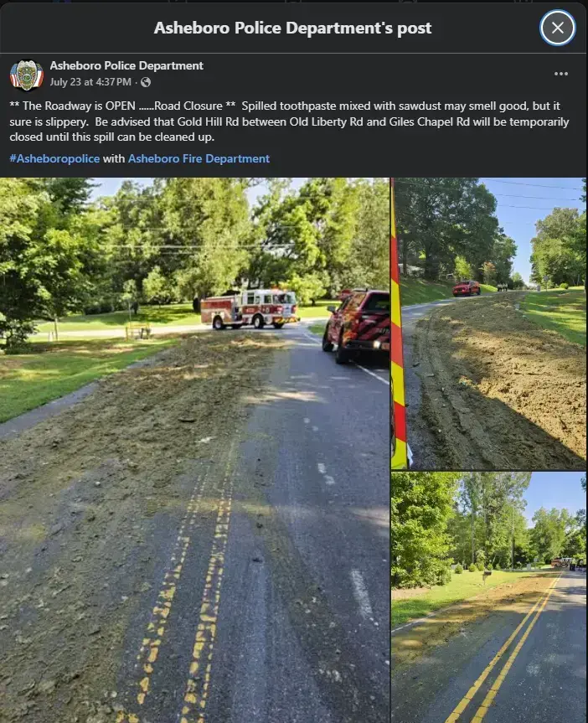
Task: Click the globe public audience icon
Action: click(x=145, y=82)
